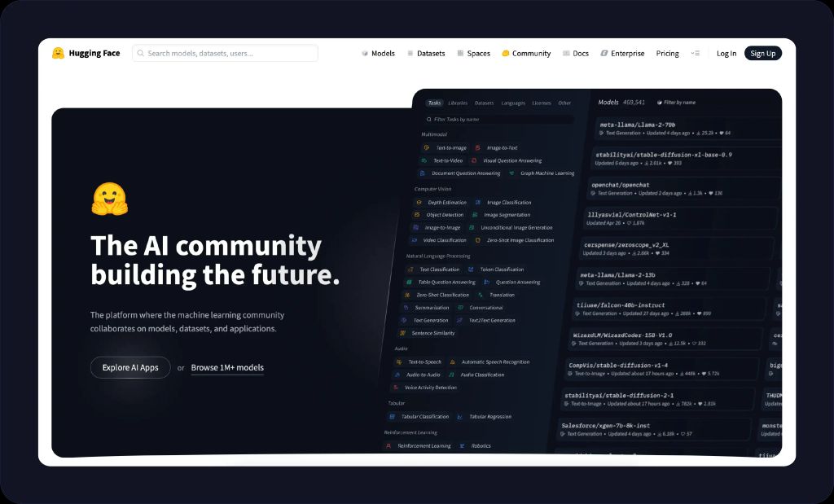
Task: Switch to the Licenses tab
Action: (x=542, y=103)
